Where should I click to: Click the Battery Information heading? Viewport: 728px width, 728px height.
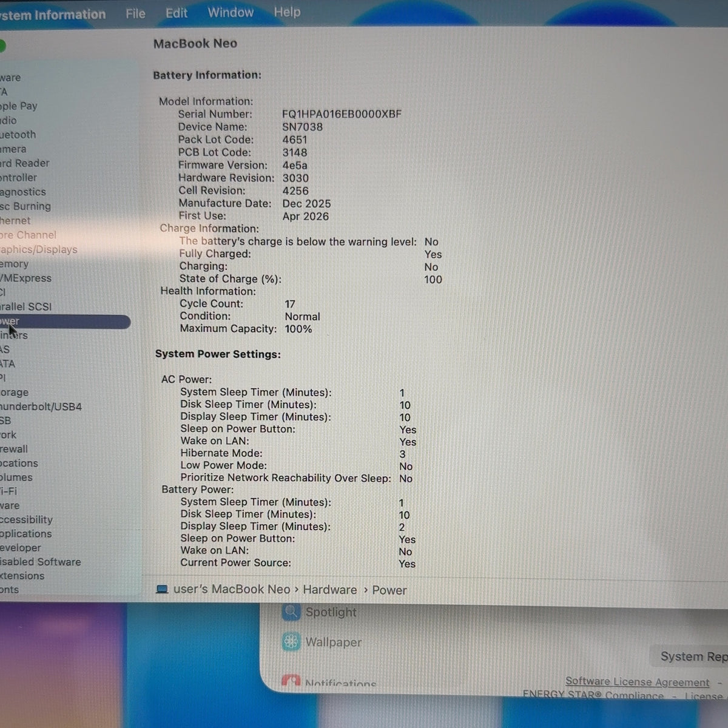coord(207,75)
